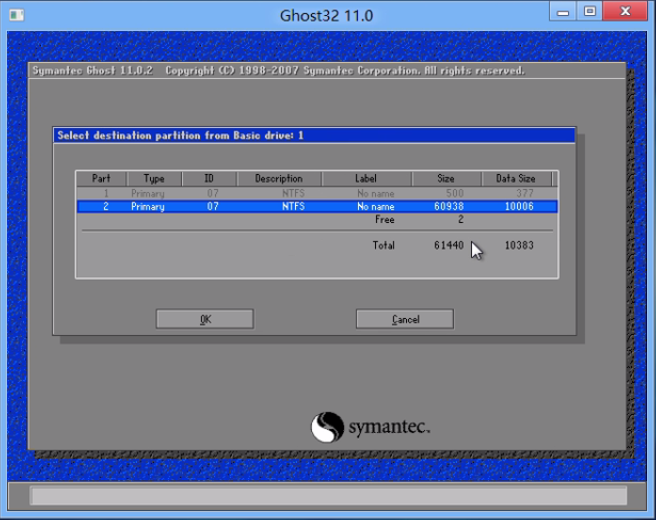Click No name label in highlighted row
The width and height of the screenshot is (656, 520).
(x=376, y=206)
